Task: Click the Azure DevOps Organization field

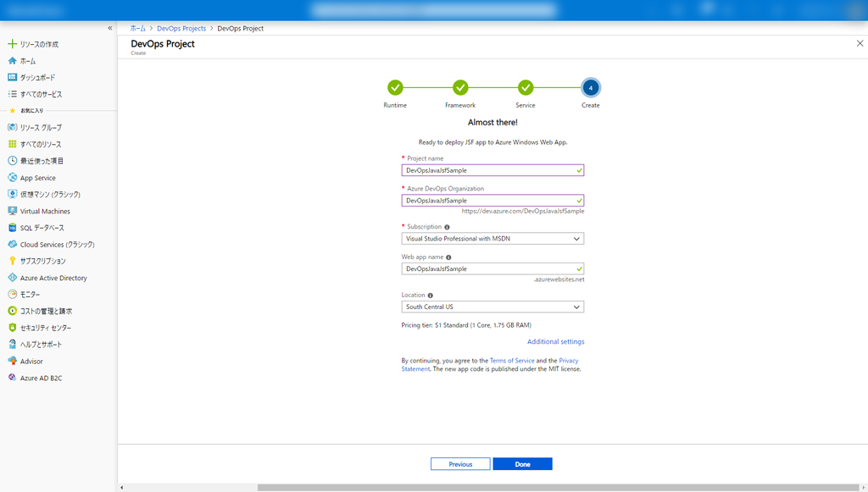Action: point(492,201)
